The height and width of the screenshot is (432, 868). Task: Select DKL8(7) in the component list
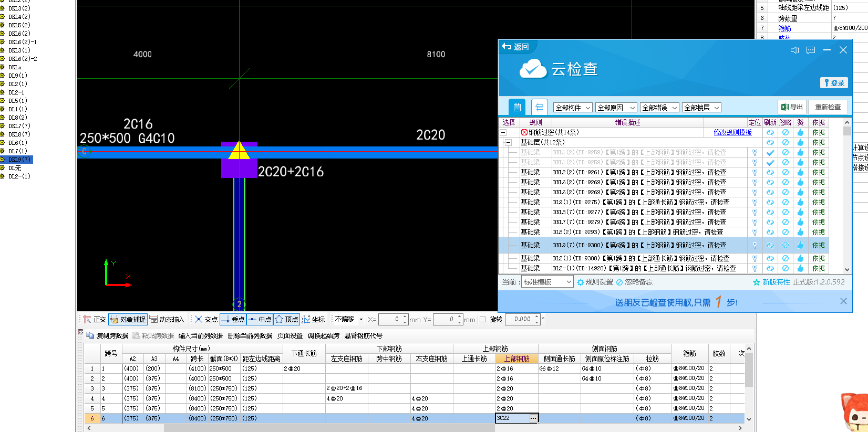19,134
